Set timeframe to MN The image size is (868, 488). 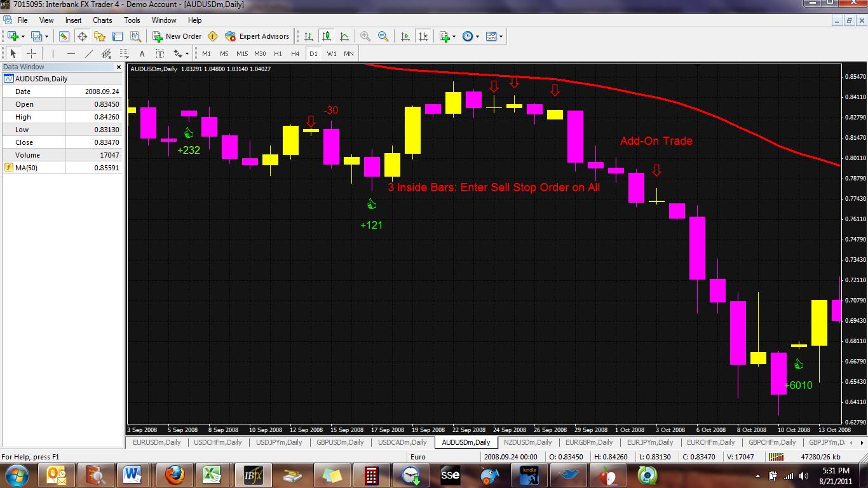click(x=349, y=53)
